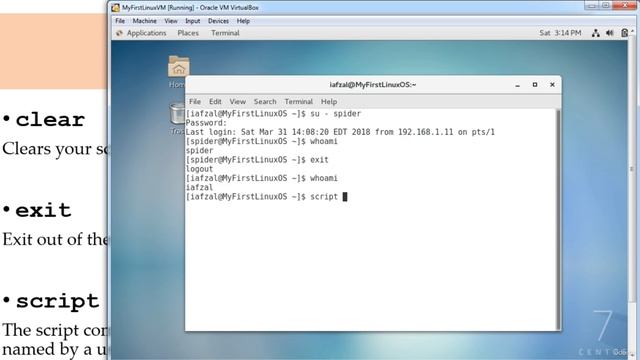
Task: Open the terminal window Help menu
Action: [x=329, y=102]
